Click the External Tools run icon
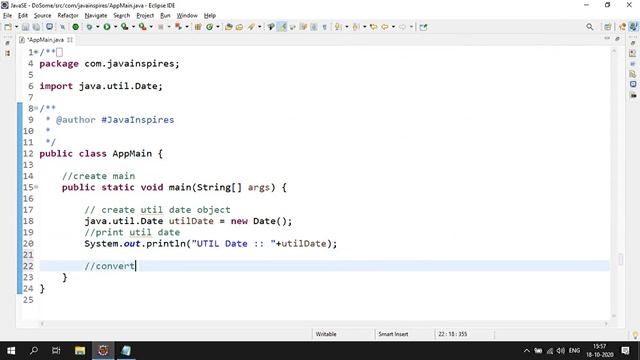The height and width of the screenshot is (360, 640). 142,27
